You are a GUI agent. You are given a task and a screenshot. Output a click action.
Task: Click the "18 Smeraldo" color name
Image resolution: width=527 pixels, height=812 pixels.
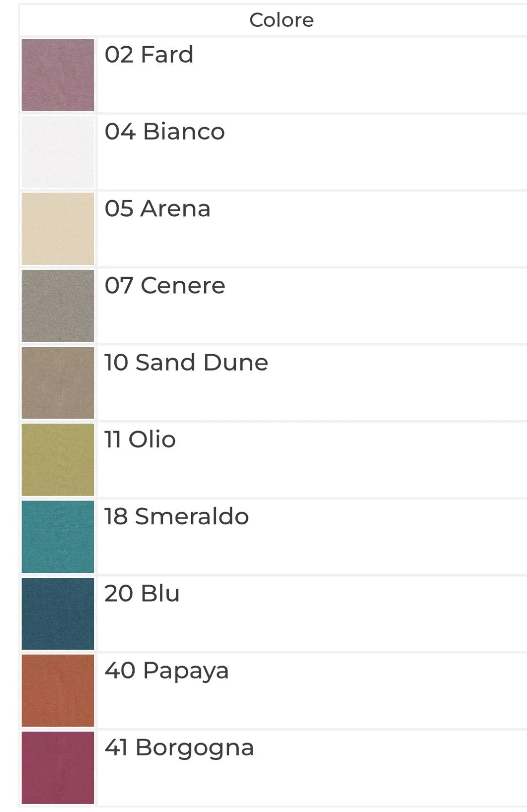(x=176, y=516)
